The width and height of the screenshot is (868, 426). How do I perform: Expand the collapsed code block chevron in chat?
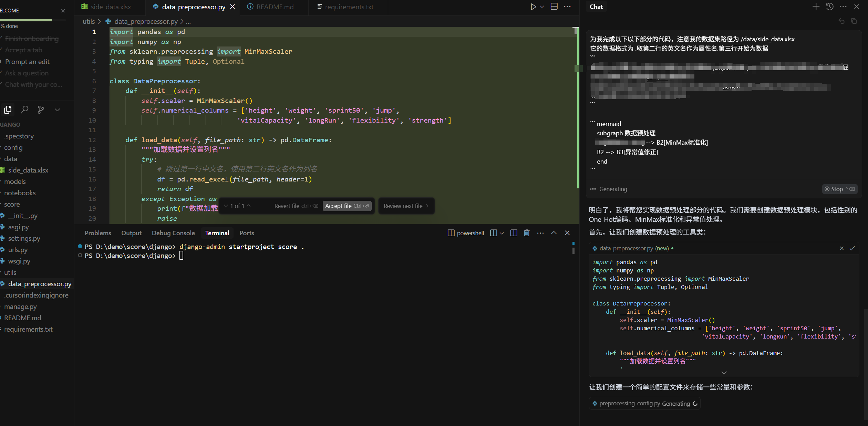(724, 373)
